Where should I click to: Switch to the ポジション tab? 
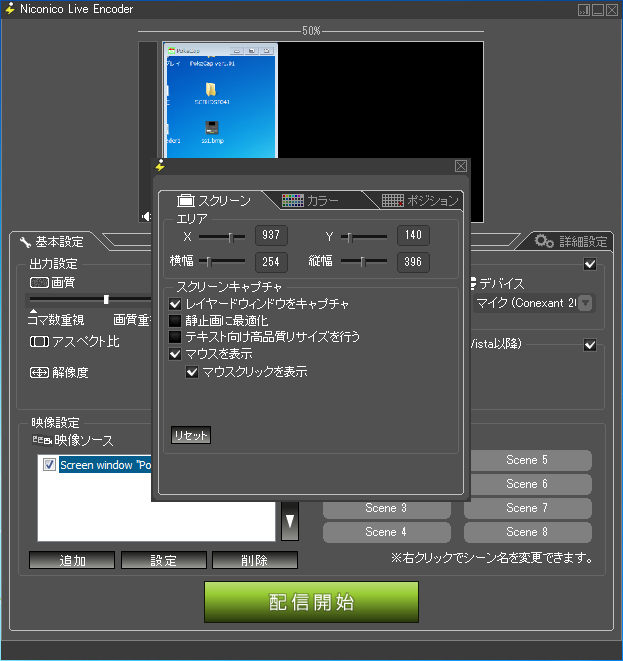[x=420, y=201]
